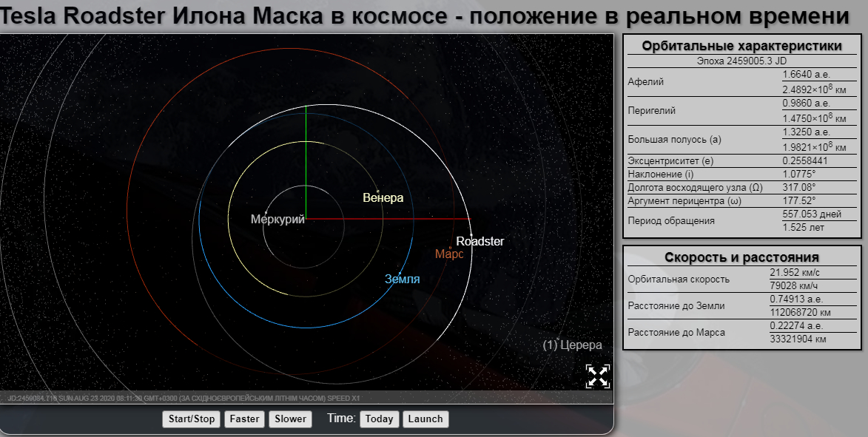Select the Период обращения row
This screenshot has height=437, width=868.
click(x=671, y=221)
